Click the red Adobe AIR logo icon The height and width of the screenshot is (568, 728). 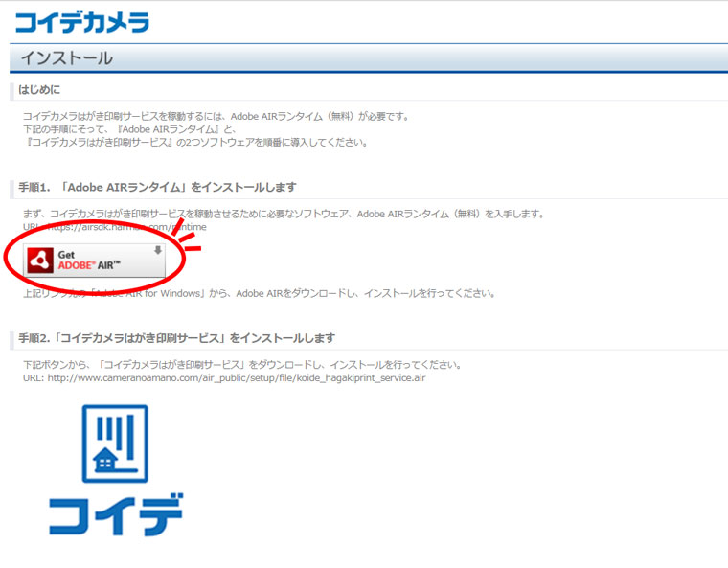(40, 260)
